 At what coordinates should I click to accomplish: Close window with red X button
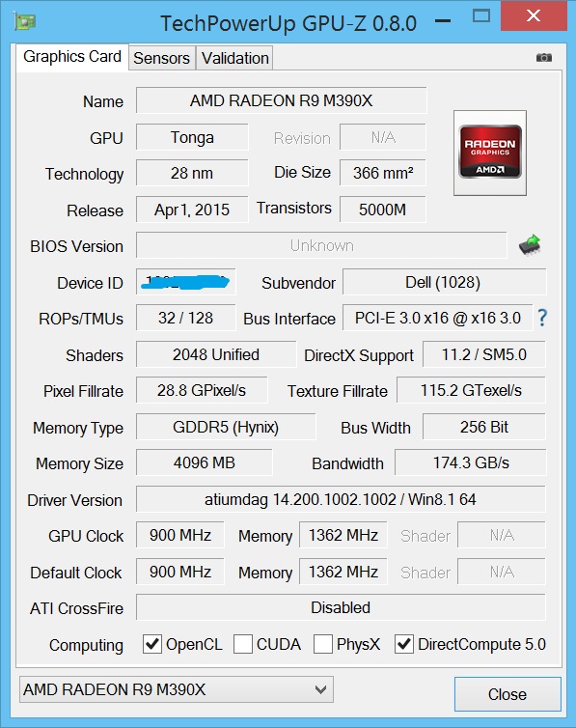click(534, 16)
